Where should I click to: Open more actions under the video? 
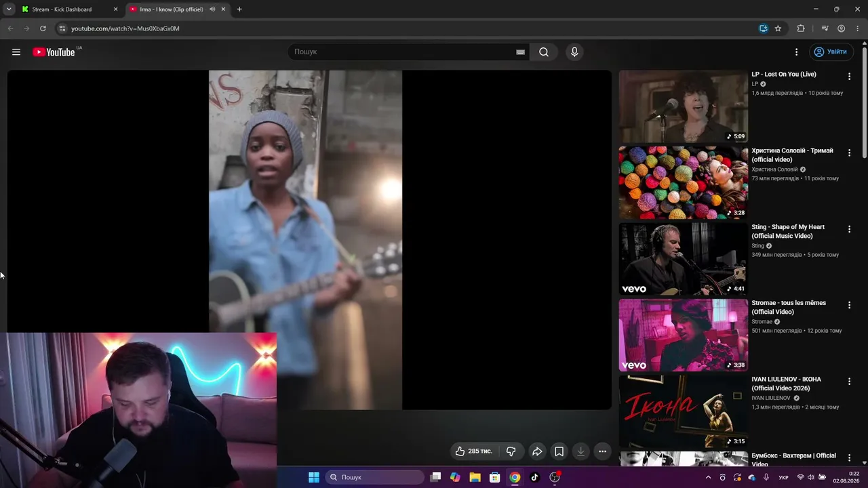coord(602,451)
